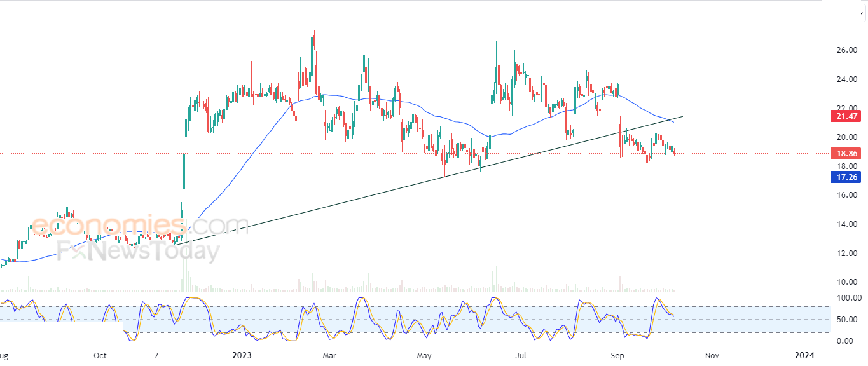Viewport: 868px width, 366px height.
Task: Click the red 21.47 price label
Action: tap(848, 116)
